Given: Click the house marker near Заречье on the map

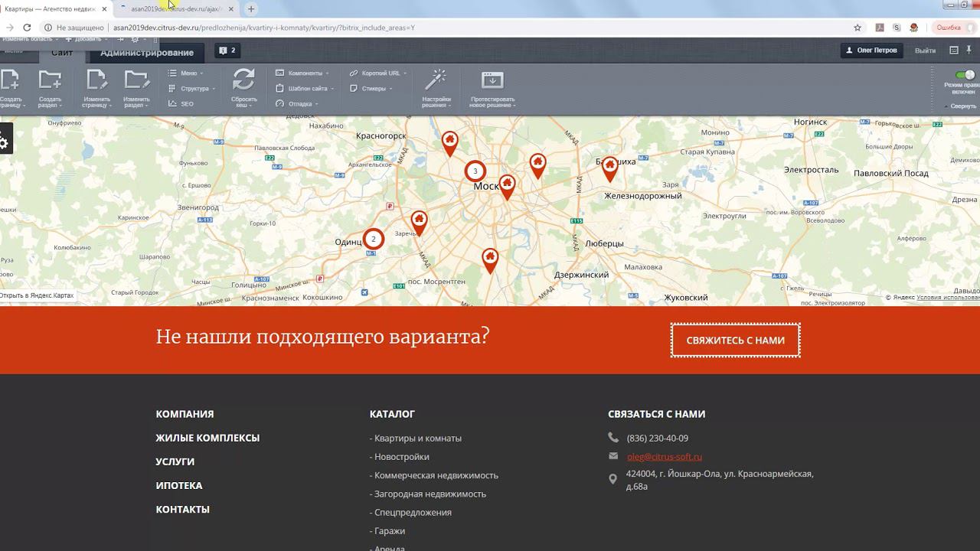Looking at the screenshot, I should click(x=419, y=223).
